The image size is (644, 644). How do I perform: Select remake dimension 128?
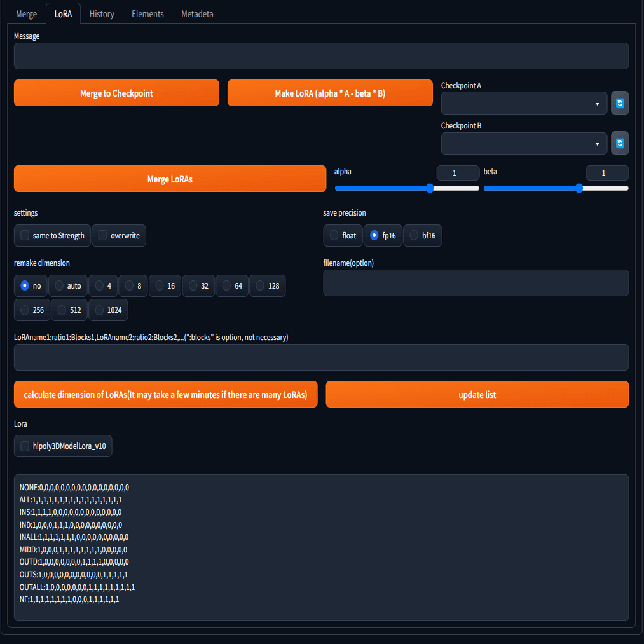[268, 286]
